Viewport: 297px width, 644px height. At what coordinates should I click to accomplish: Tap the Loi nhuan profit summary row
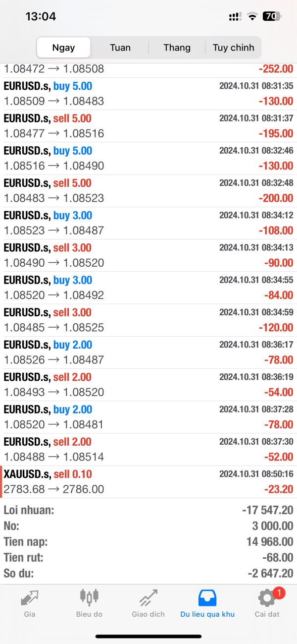[x=148, y=510]
